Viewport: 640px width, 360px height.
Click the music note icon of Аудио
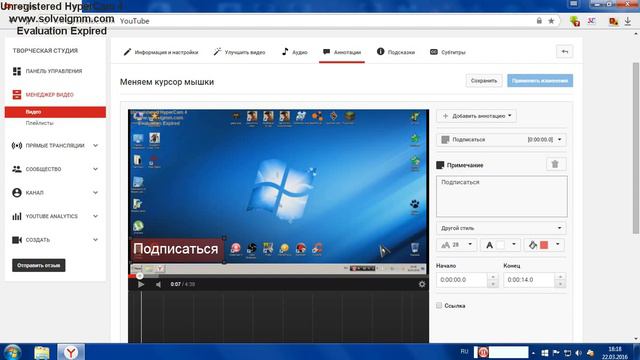285,51
